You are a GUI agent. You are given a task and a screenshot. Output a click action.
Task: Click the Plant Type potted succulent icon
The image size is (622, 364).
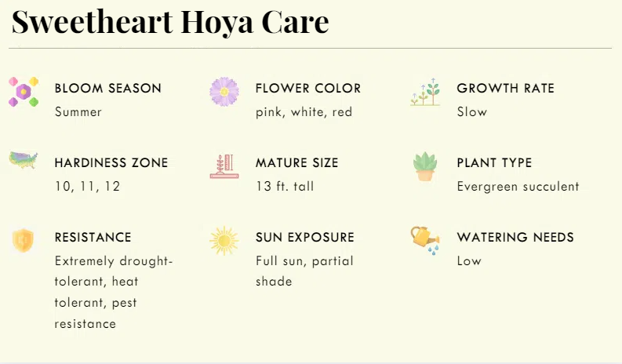point(425,166)
